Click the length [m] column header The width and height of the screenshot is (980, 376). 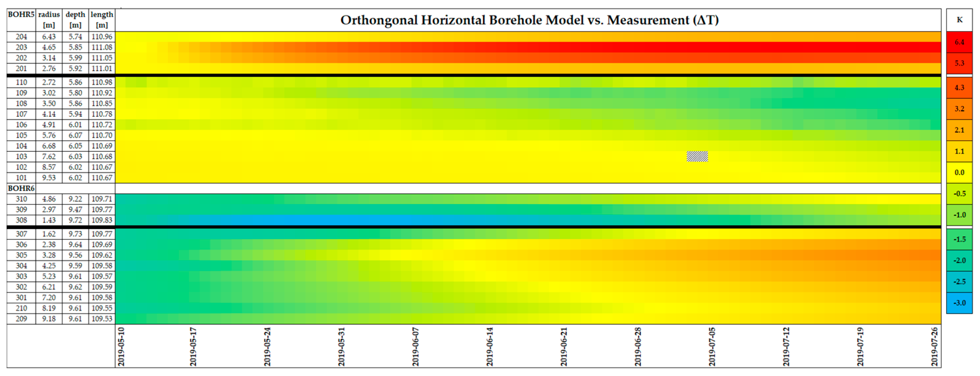tap(102, 20)
